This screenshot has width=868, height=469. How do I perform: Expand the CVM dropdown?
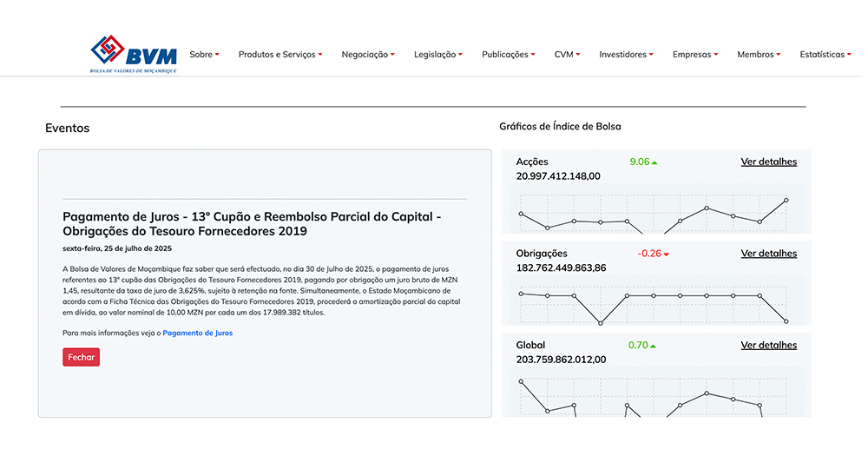coord(567,55)
